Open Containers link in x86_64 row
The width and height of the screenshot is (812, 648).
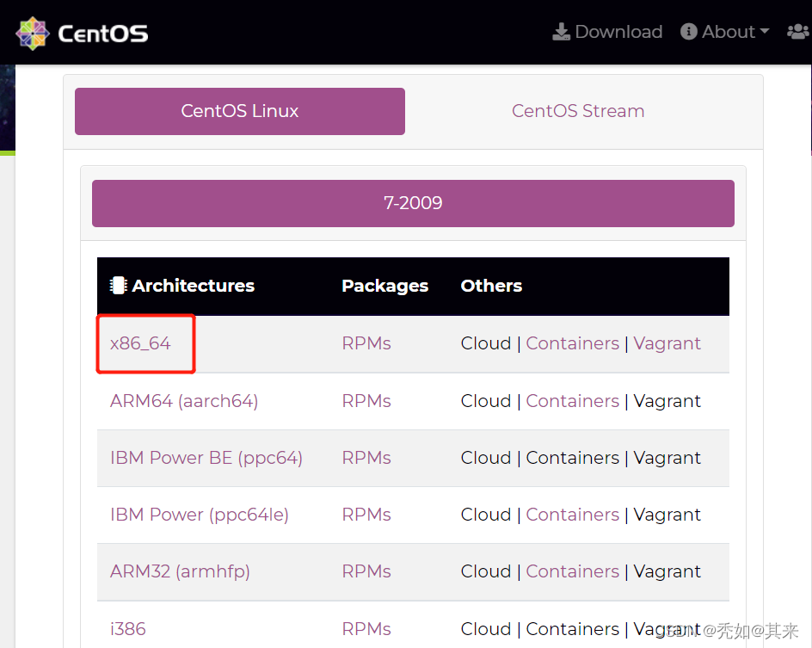572,343
